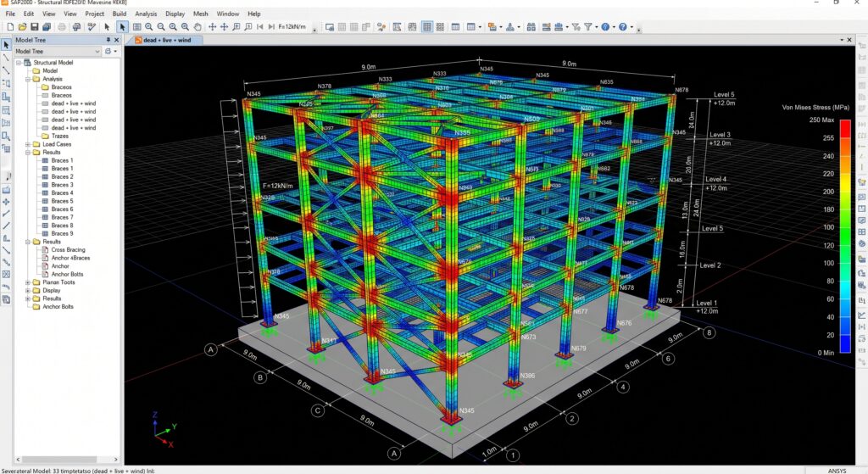Open the Mesh menu
The width and height of the screenshot is (868, 474).
click(200, 14)
